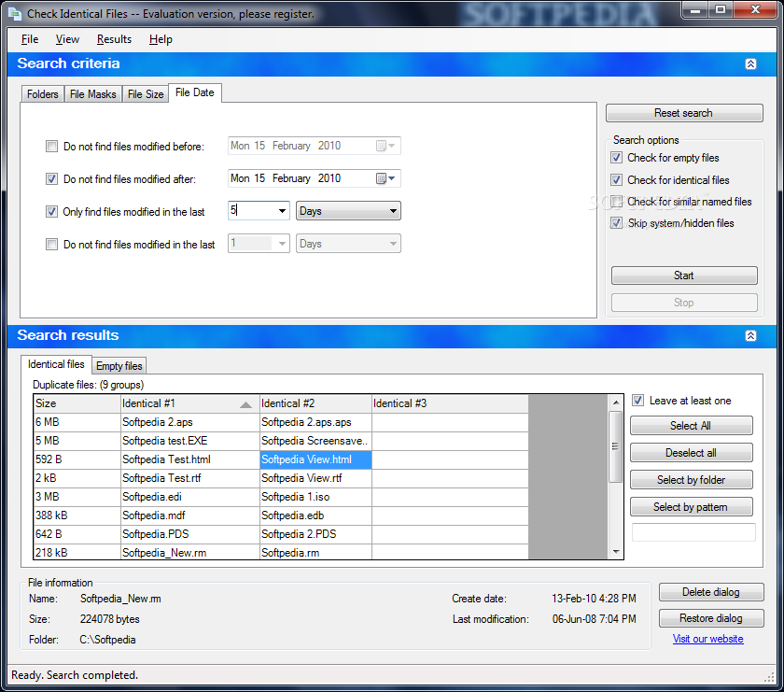Start the search
The height and width of the screenshot is (692, 784).
683,275
